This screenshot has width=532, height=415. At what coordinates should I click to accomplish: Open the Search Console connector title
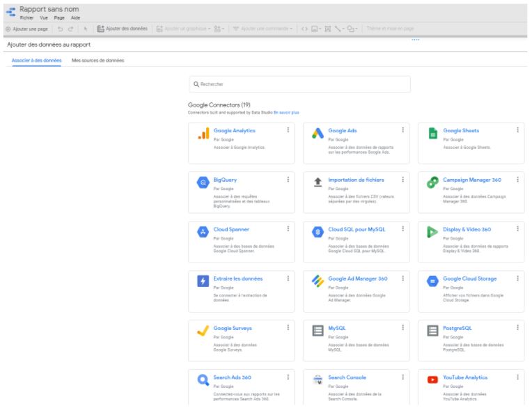click(x=347, y=377)
